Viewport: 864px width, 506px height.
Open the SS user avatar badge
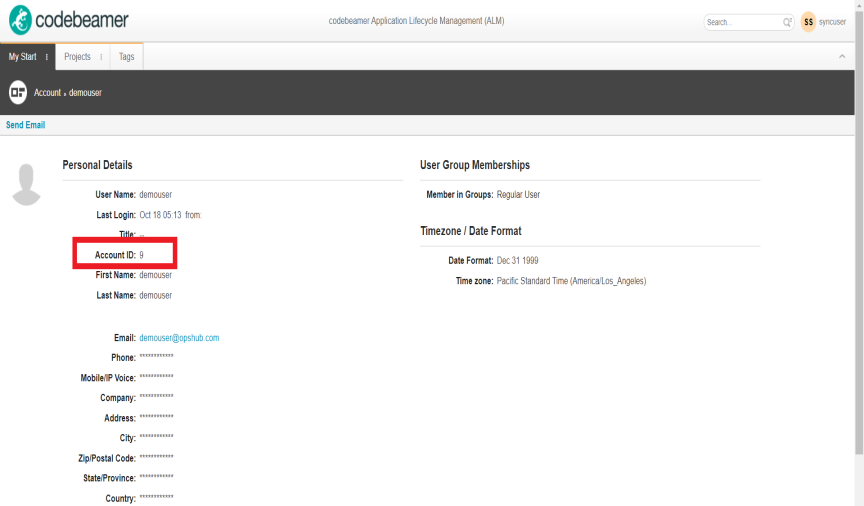tap(808, 22)
